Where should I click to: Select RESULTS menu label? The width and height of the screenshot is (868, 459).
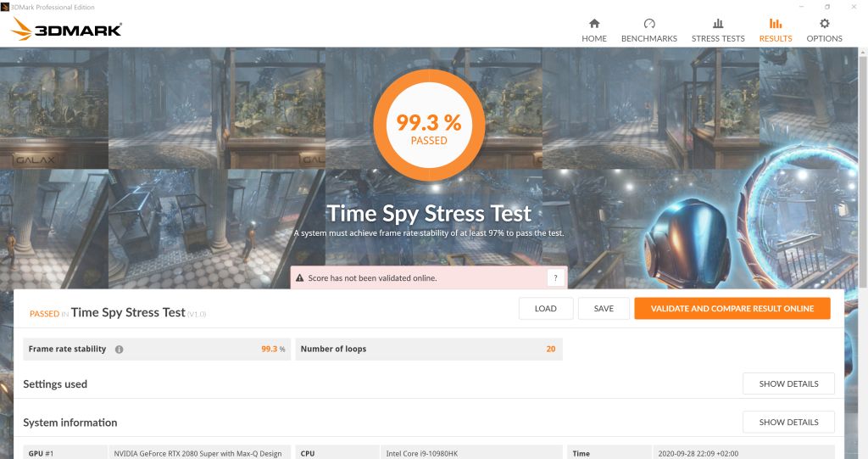[x=776, y=38]
